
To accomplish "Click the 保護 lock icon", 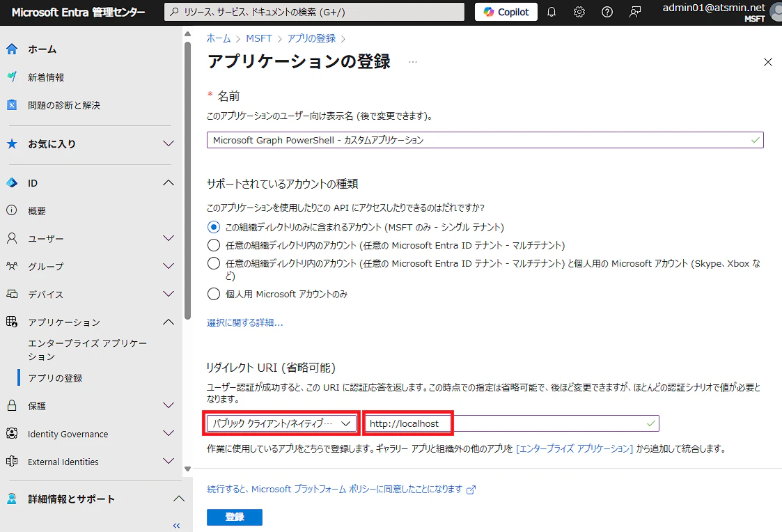I will click(x=12, y=405).
